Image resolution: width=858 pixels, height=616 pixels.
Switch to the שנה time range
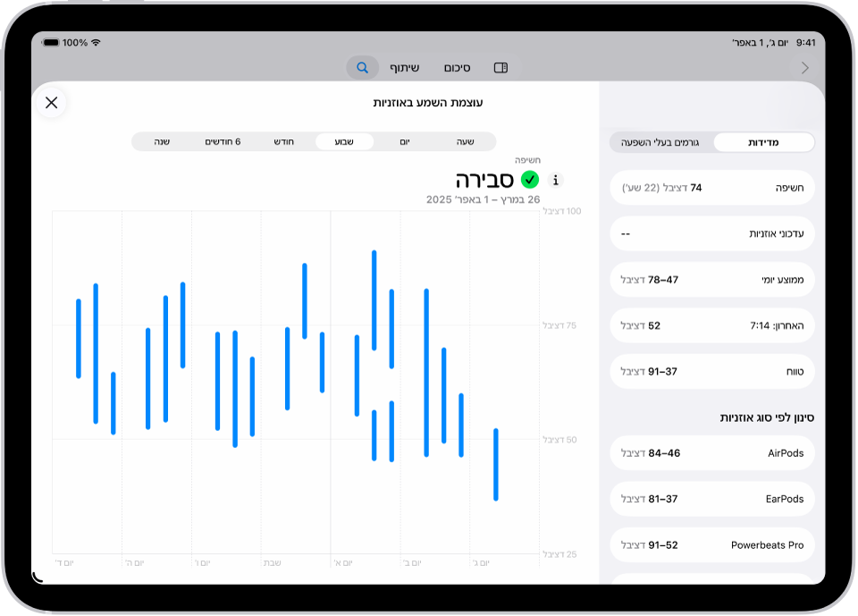(x=162, y=142)
